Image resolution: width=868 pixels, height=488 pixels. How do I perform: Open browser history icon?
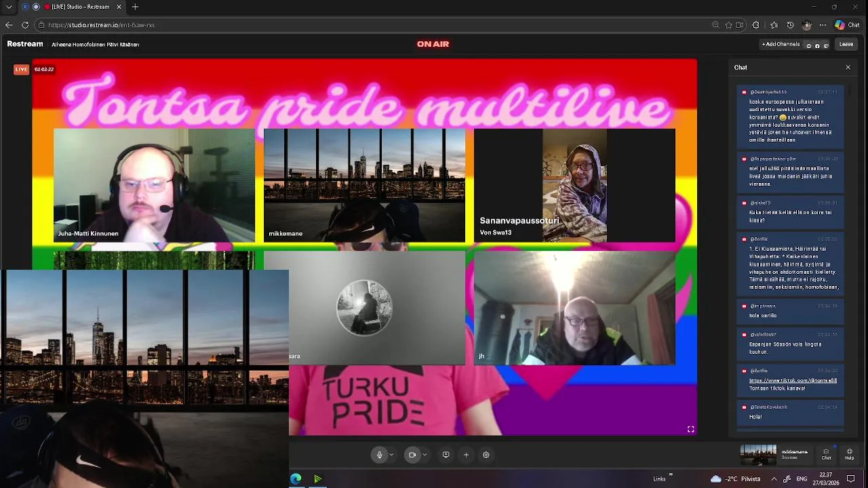point(790,25)
